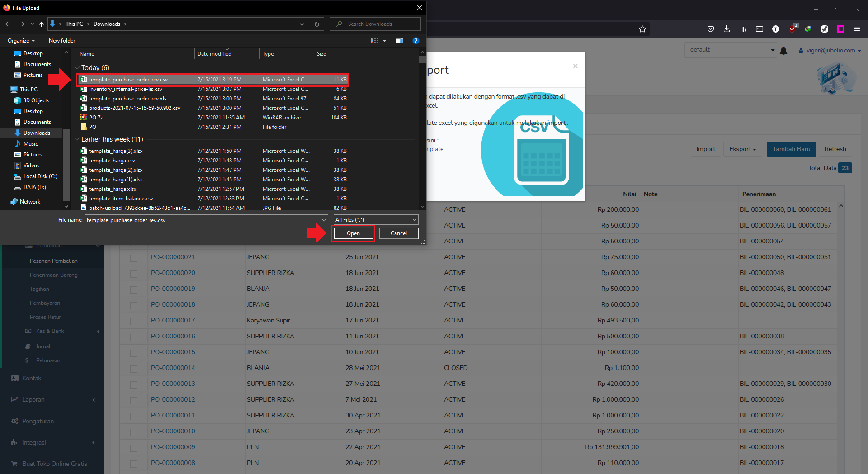Open Pelunasan in sidebar
The height and width of the screenshot is (474, 868).
pyautogui.click(x=49, y=360)
